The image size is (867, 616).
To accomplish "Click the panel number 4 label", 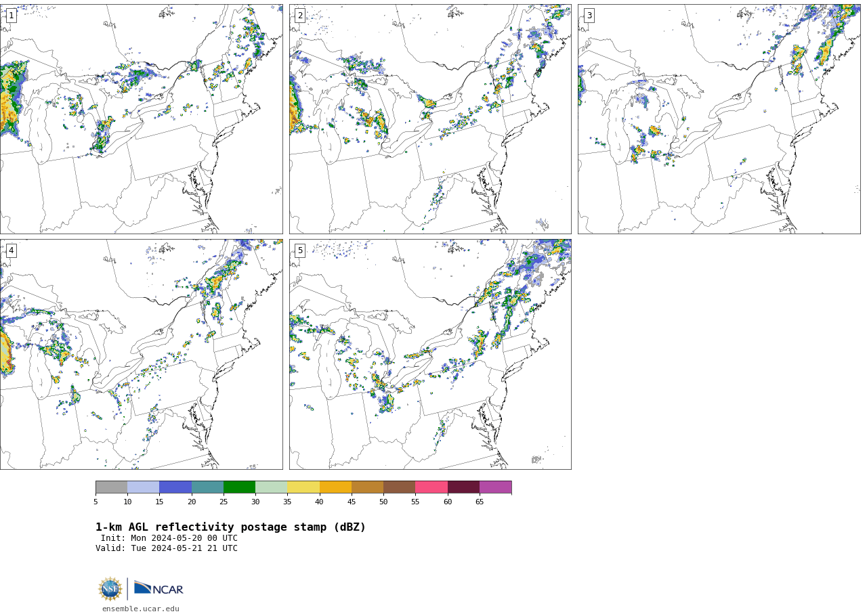I will tap(11, 250).
